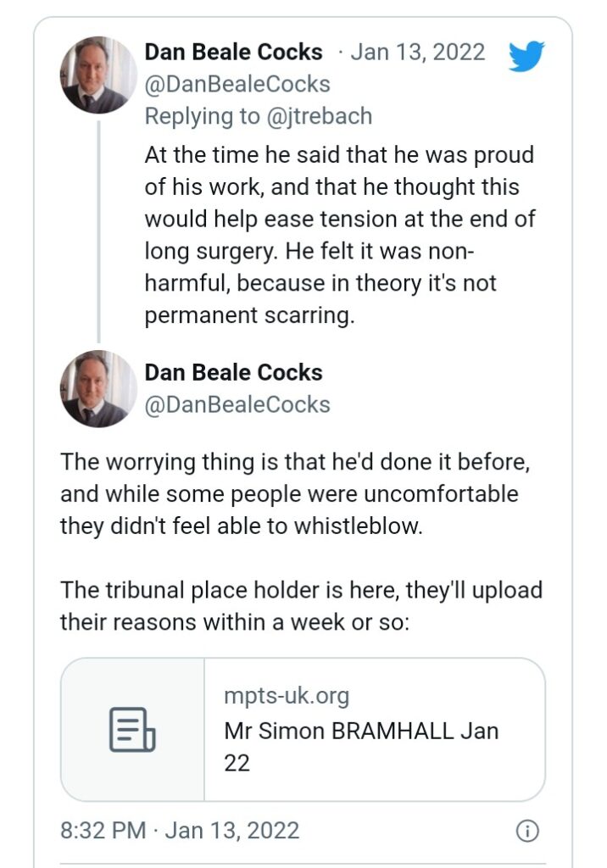
Task: Open the top tweet's profile avatar
Action: [98, 75]
